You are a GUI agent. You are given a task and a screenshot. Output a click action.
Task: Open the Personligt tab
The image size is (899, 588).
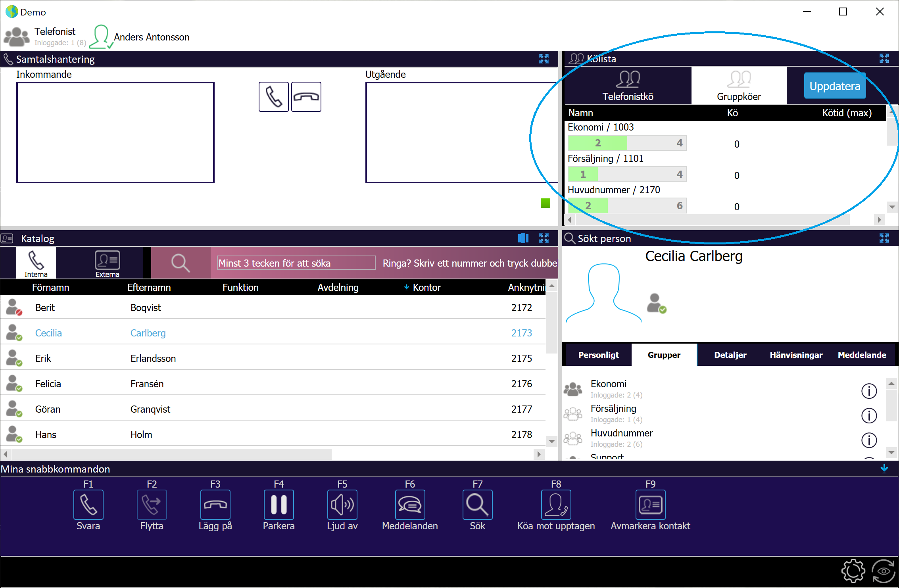pyautogui.click(x=598, y=355)
